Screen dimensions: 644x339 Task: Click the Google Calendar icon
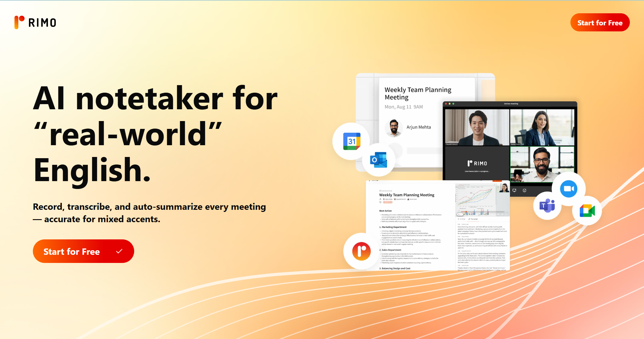352,141
